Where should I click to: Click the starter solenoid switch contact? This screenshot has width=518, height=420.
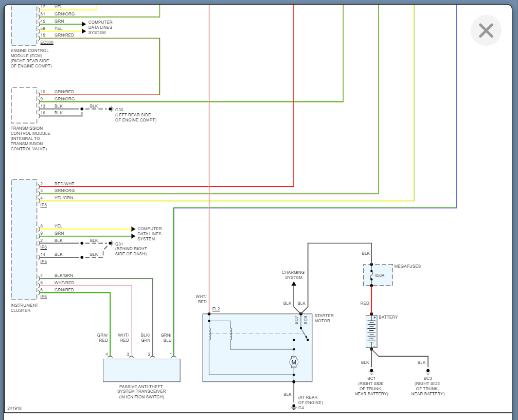pos(304,334)
